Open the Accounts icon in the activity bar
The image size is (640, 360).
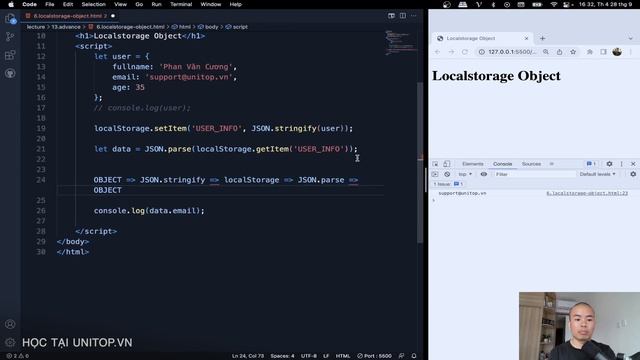(x=10, y=324)
